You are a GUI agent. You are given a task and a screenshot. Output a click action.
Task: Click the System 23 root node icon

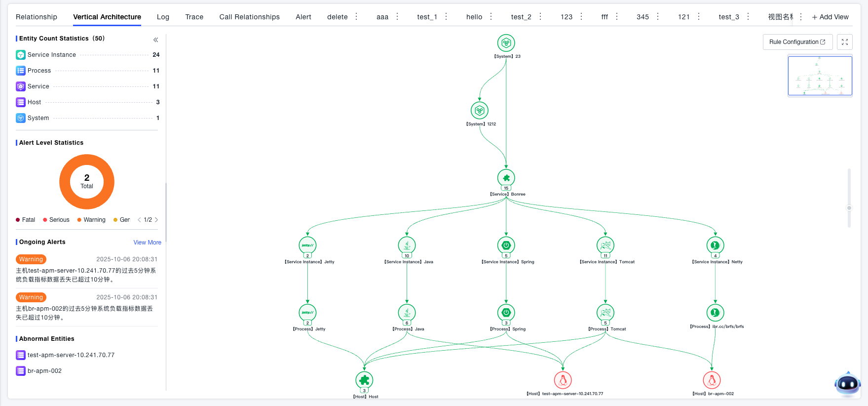506,43
